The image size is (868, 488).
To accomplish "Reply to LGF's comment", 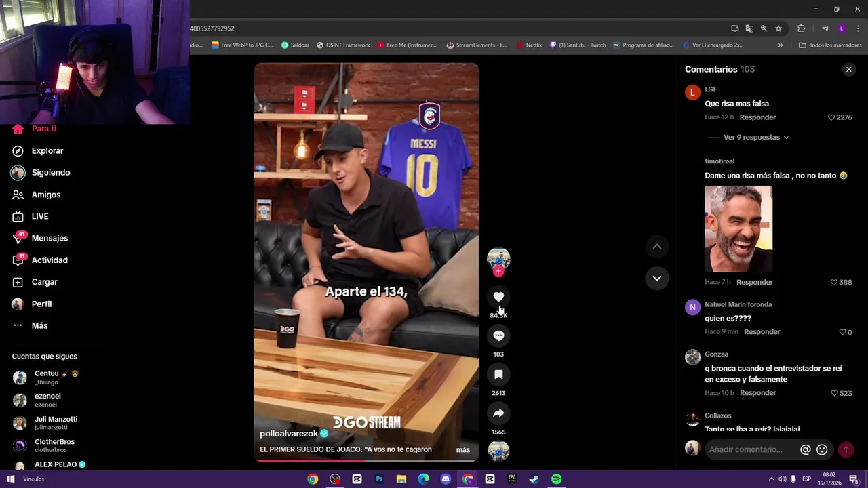I will click(757, 117).
